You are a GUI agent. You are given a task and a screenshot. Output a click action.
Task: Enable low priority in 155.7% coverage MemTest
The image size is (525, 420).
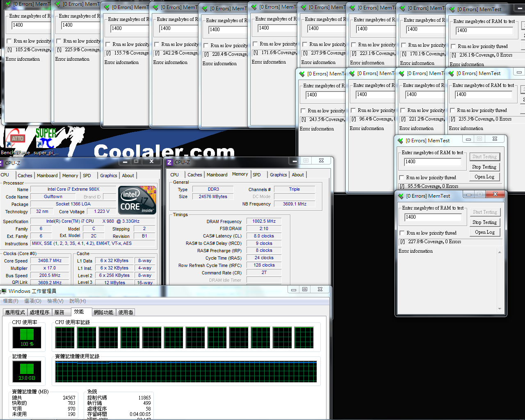(108, 44)
